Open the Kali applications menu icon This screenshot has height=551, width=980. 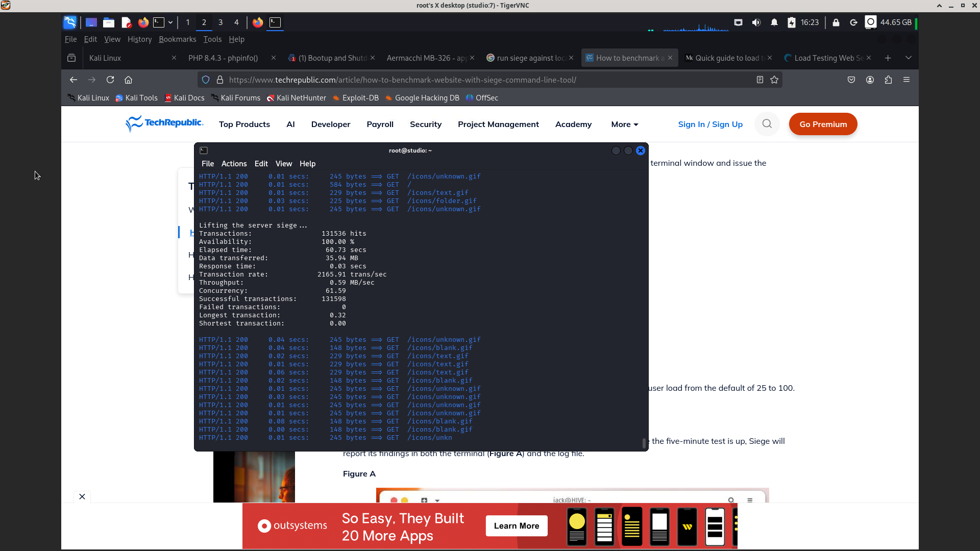coord(70,22)
